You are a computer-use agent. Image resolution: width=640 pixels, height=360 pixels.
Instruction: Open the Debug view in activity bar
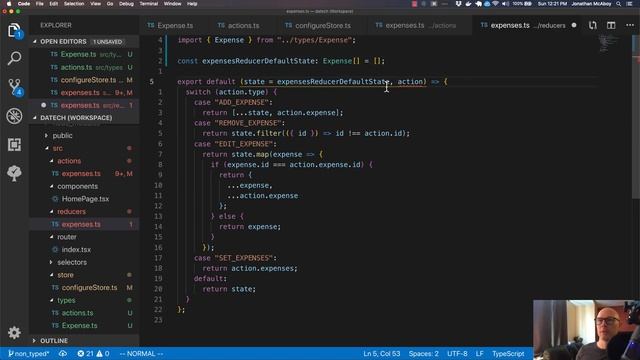pyautogui.click(x=14, y=116)
